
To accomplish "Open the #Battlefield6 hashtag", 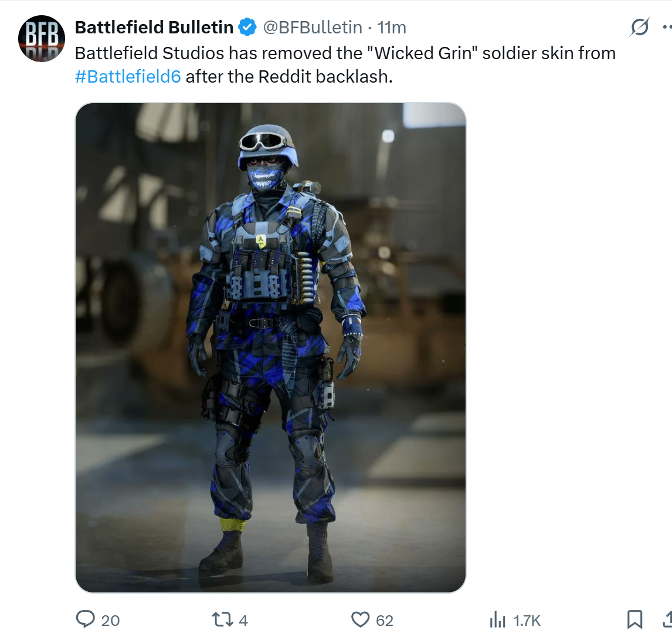I will [x=128, y=77].
